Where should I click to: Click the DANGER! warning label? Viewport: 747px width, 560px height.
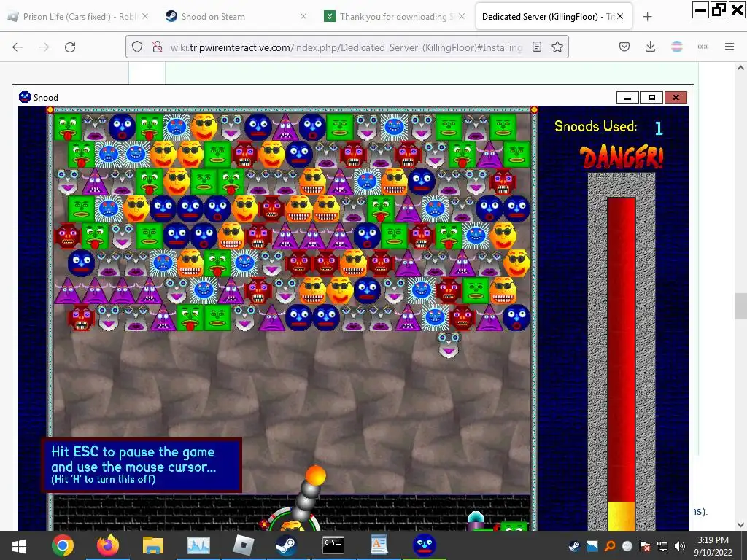click(622, 157)
